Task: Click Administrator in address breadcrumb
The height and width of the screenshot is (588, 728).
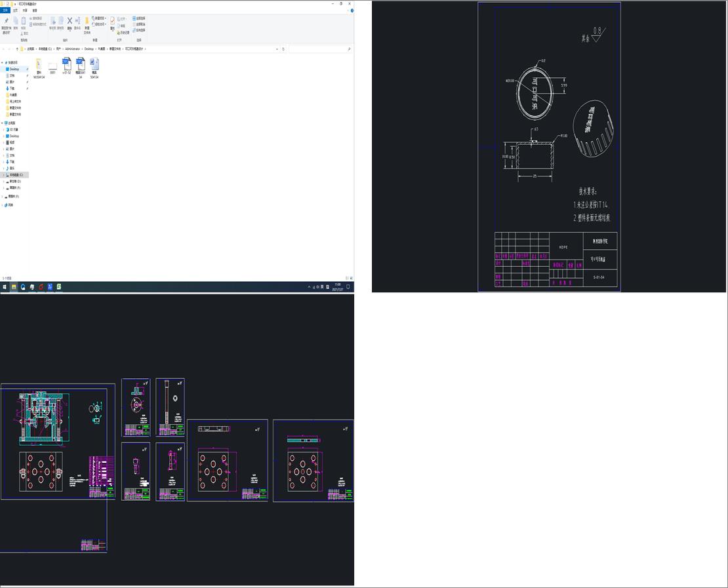Action: tap(72, 49)
